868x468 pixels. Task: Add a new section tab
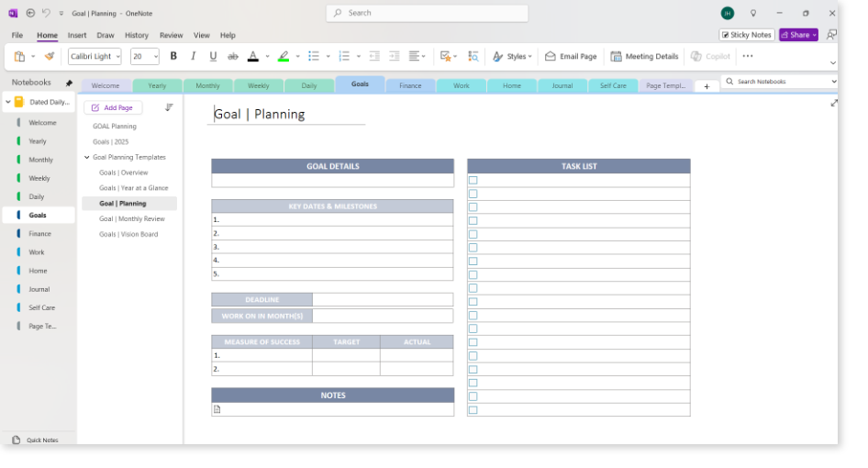pos(707,86)
